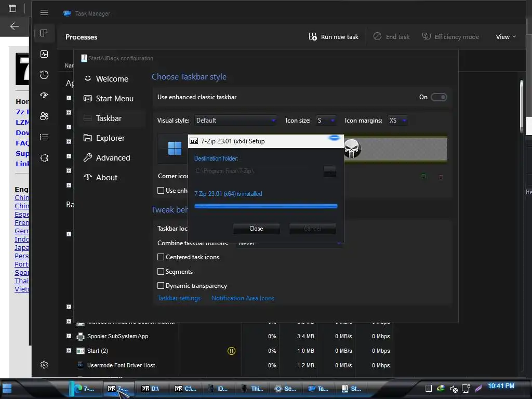Image resolution: width=532 pixels, height=399 pixels.
Task: Open Task Manager settings gear
Action: click(x=44, y=365)
